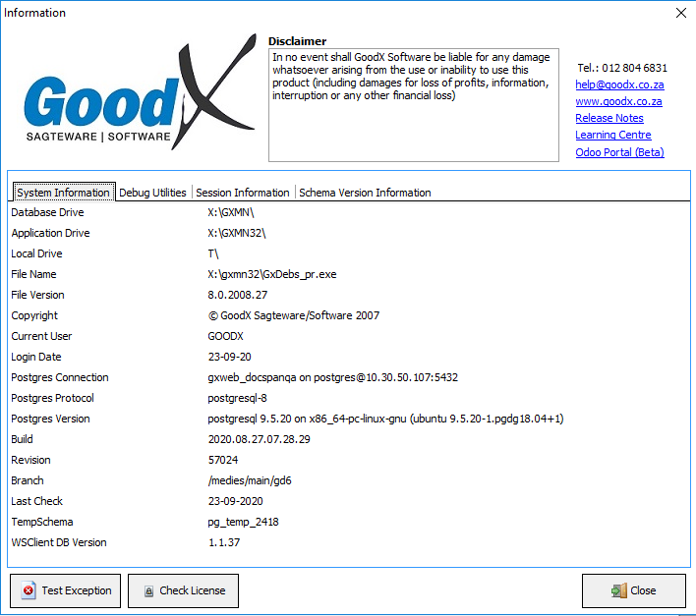
Task: Click the WSClient DB Version value 1.1.37
Action: pos(224,542)
